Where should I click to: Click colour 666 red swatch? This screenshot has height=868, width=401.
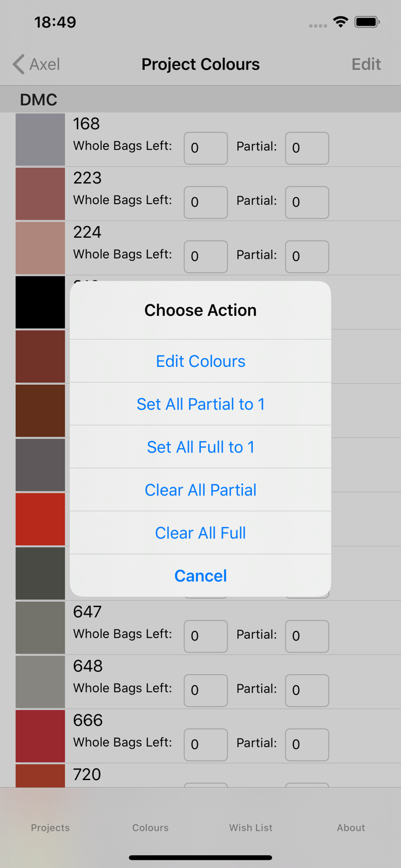(40, 736)
